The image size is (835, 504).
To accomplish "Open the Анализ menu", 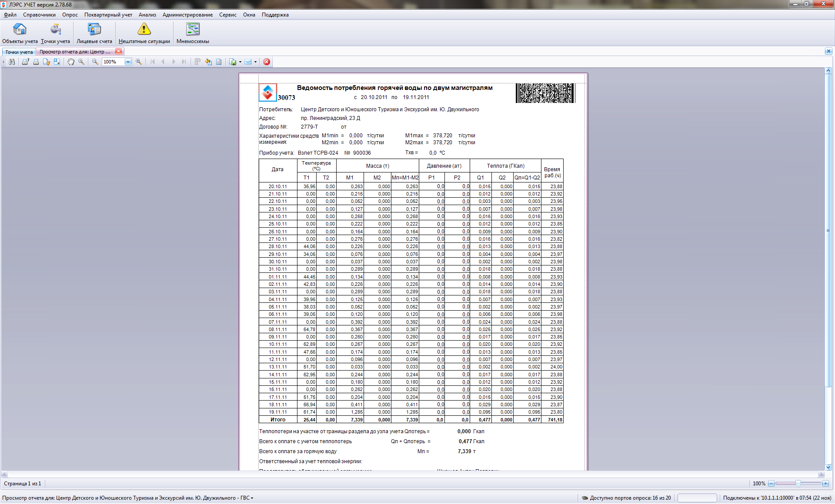I will [147, 15].
